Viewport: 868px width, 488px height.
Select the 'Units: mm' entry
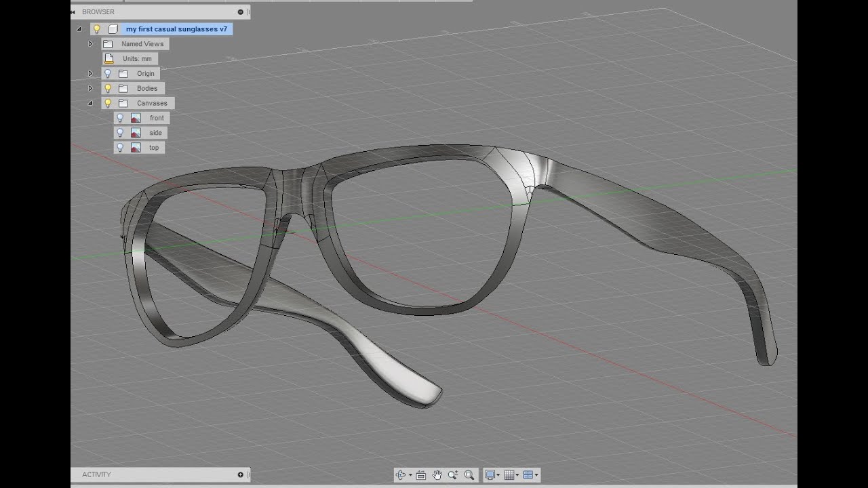(x=138, y=59)
